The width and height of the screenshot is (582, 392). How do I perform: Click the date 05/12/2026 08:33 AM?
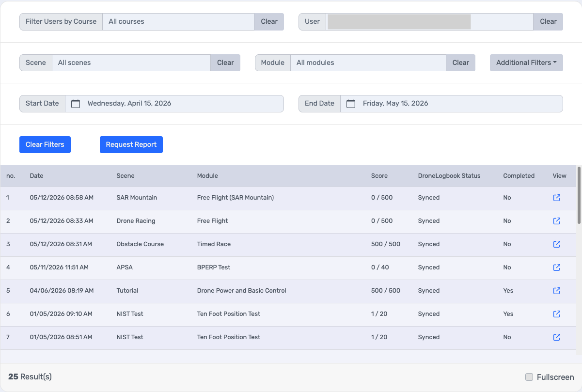tap(62, 221)
